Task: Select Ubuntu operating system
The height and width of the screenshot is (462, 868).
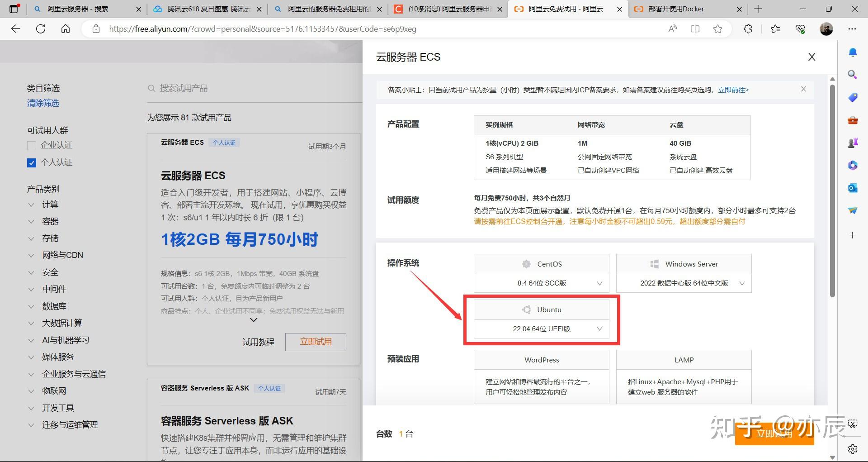Action: [x=542, y=310]
